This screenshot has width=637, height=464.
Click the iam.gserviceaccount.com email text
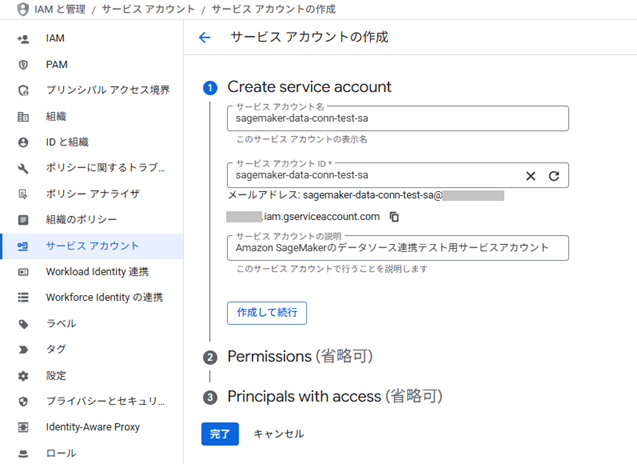point(321,217)
